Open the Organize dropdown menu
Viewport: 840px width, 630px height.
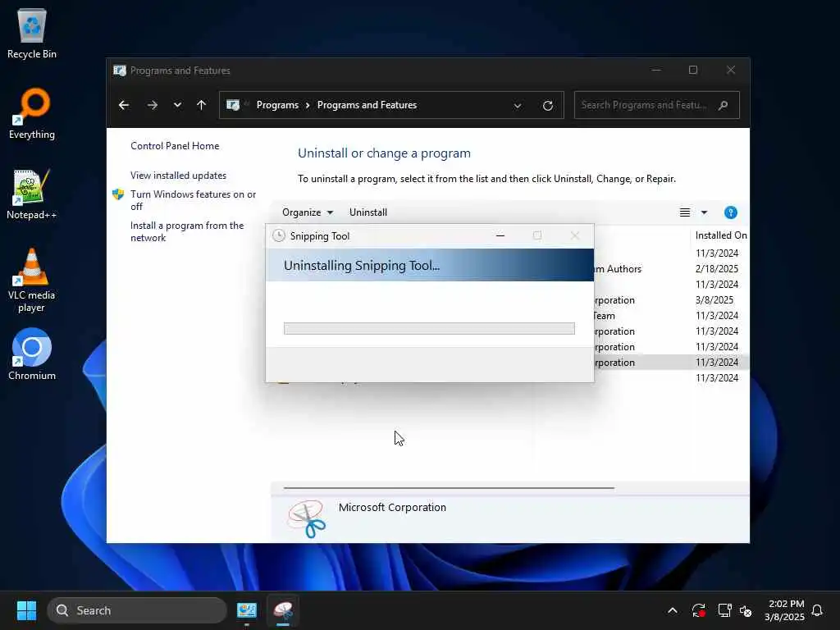(x=308, y=212)
